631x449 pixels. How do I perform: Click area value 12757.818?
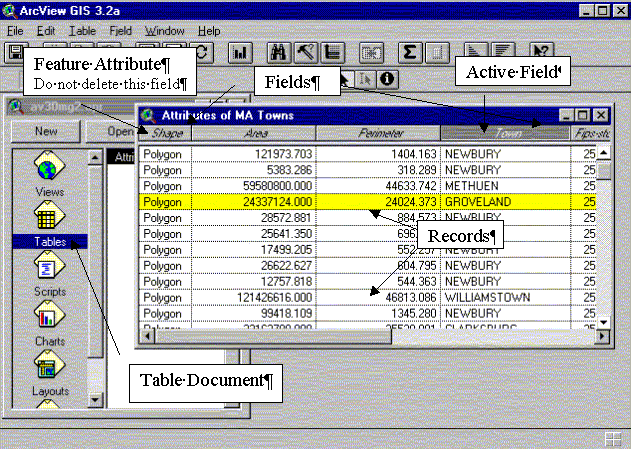286,282
